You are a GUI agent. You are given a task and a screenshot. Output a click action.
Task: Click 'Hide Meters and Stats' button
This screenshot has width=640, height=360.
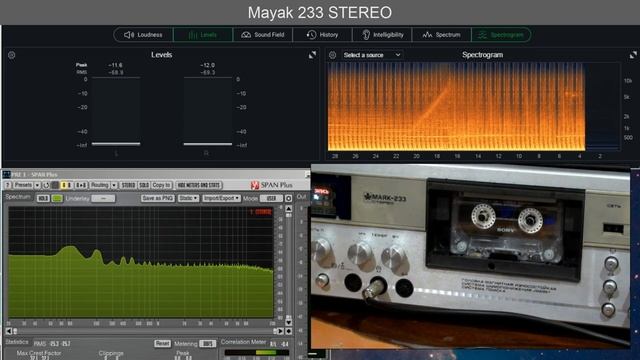point(199,185)
